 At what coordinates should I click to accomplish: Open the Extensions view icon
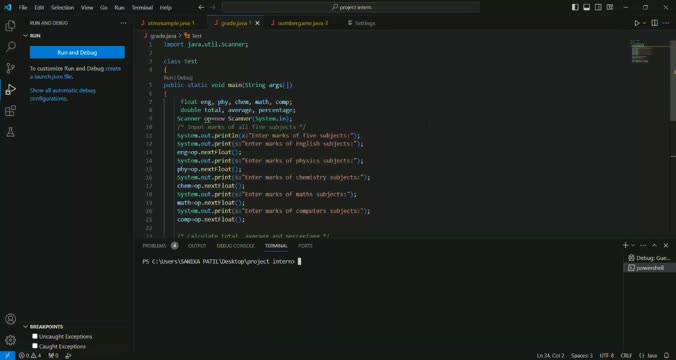(10, 111)
